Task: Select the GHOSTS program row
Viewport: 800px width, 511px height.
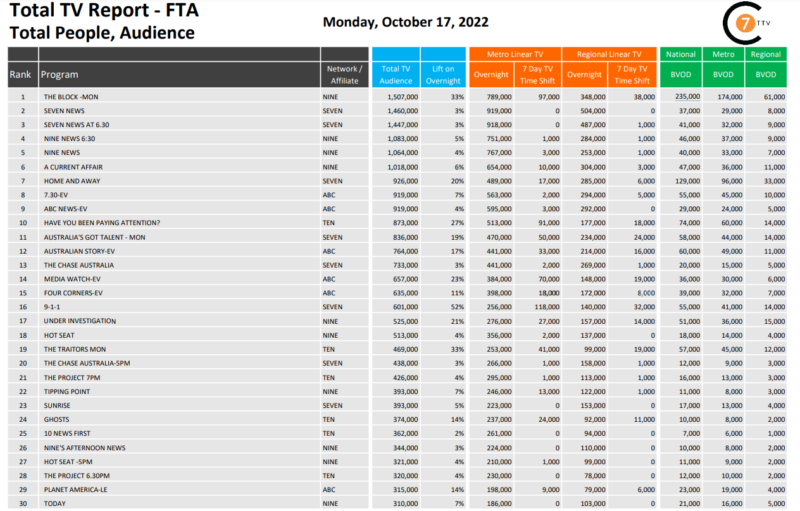Action: point(56,419)
